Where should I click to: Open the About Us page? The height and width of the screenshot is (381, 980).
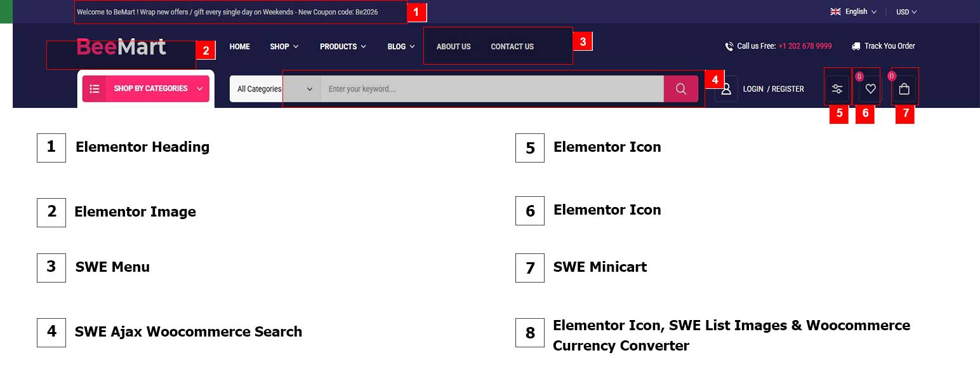[x=453, y=46]
